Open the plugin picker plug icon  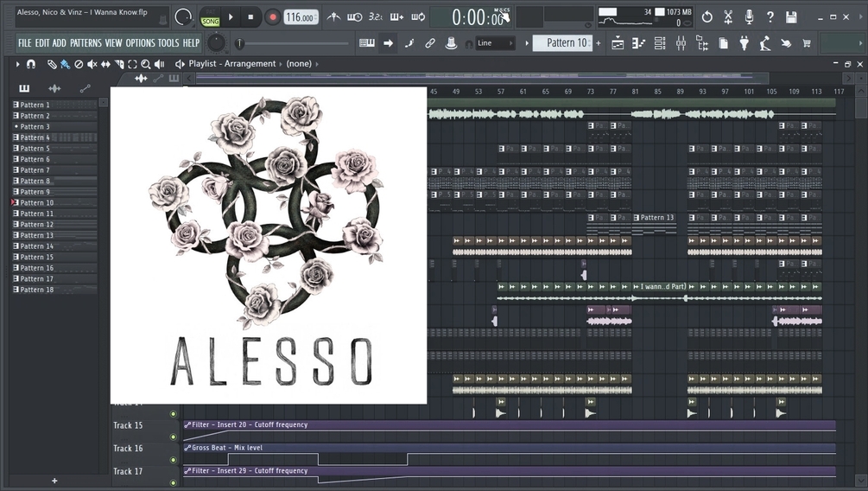tap(744, 43)
